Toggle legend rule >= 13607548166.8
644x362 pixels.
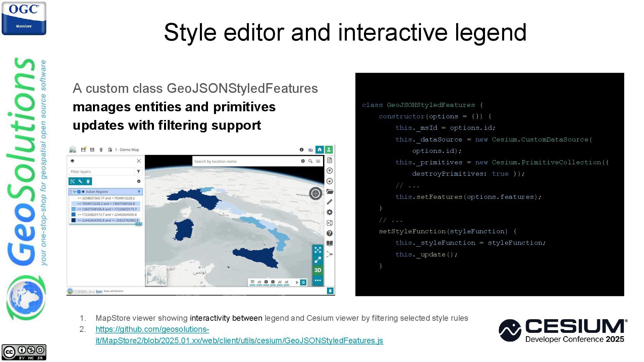click(x=106, y=209)
